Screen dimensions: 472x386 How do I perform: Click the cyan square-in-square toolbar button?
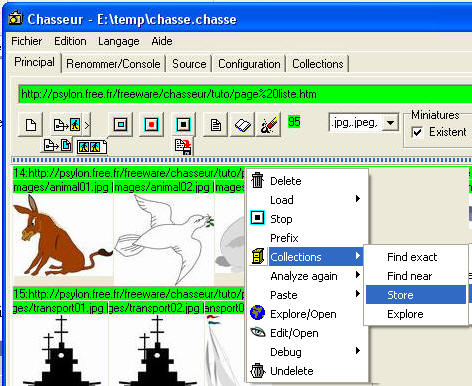[x=120, y=125]
